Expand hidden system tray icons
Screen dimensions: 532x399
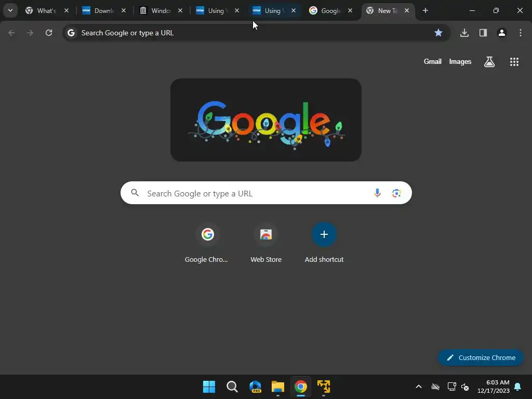click(419, 387)
